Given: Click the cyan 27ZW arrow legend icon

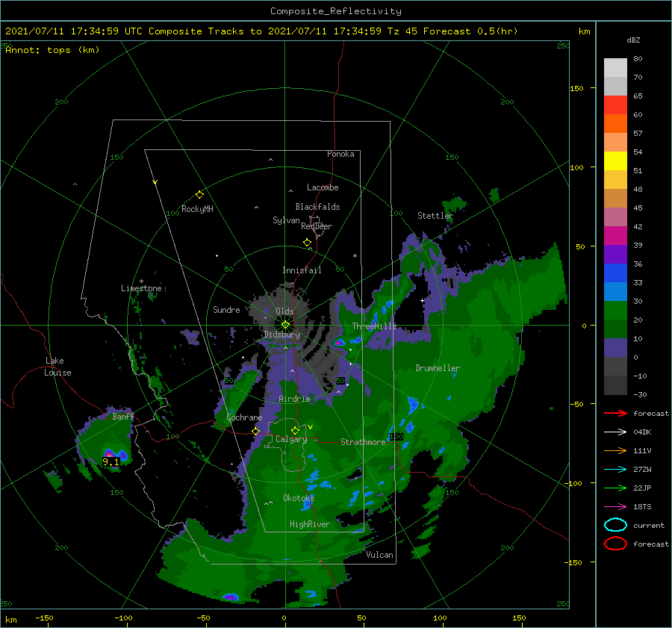Looking at the screenshot, I should pos(615,470).
